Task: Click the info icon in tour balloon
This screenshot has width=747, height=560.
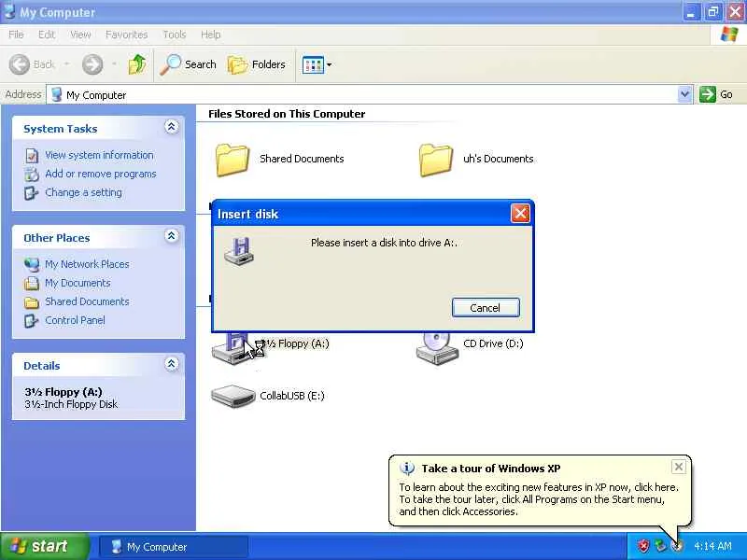Action: (x=406, y=469)
